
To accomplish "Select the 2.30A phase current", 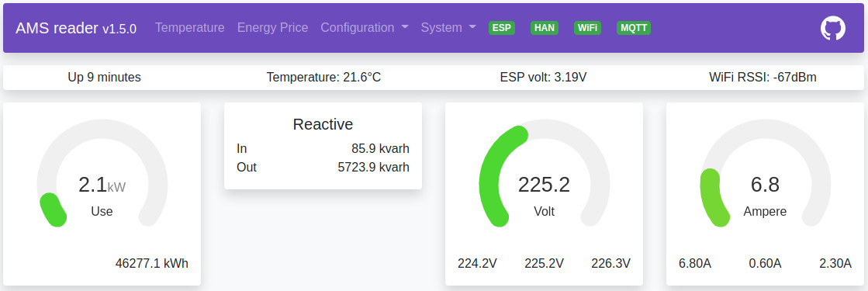I will pyautogui.click(x=835, y=263).
